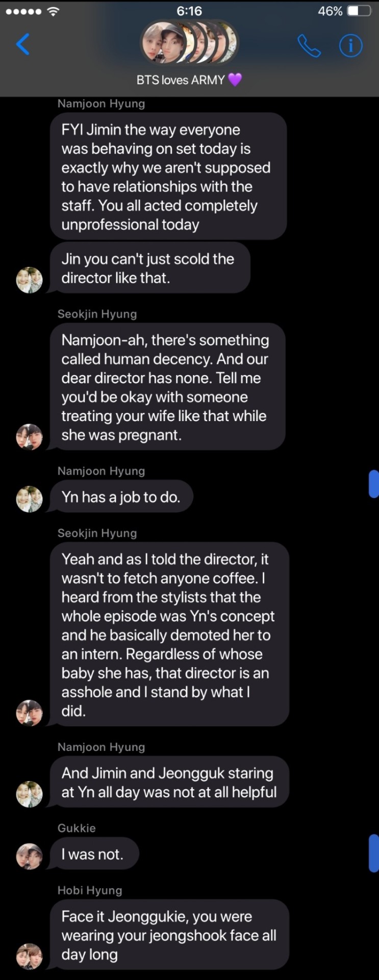Image resolution: width=379 pixels, height=980 pixels.
Task: Tap the lower blue scroll handle on right edge
Action: tap(374, 853)
